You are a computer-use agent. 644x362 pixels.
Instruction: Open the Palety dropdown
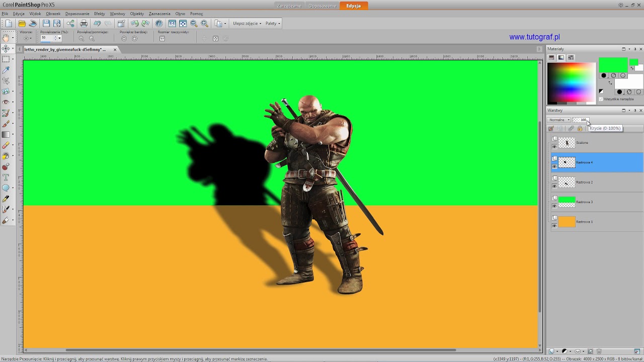tap(273, 24)
